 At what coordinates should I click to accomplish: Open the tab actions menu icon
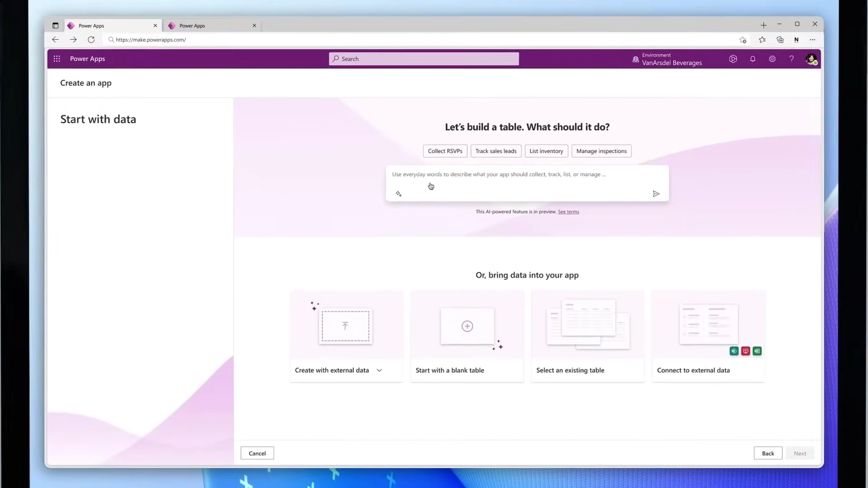[56, 26]
